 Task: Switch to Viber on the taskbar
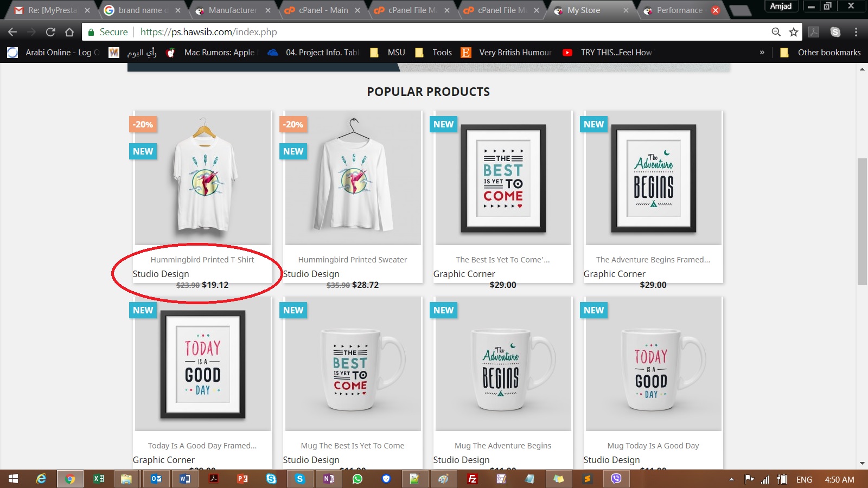(616, 479)
